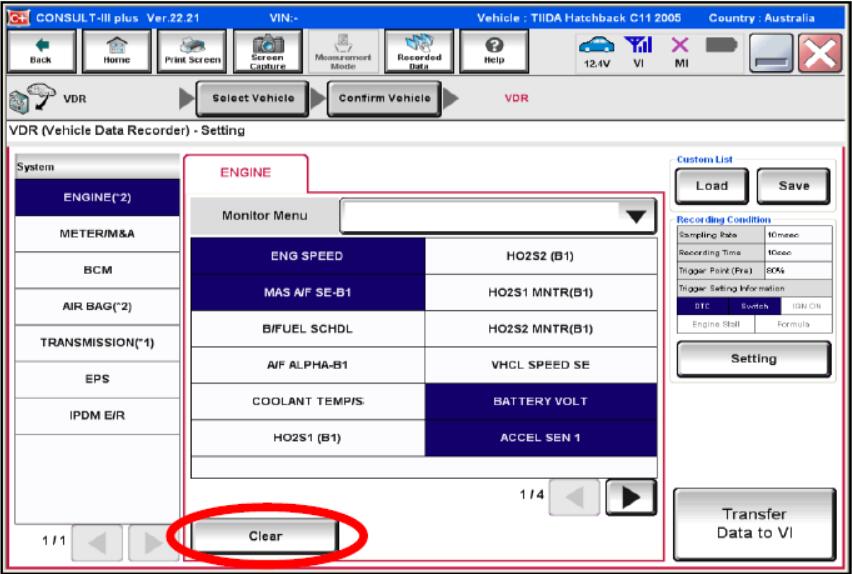Select BCM system
The width and height of the screenshot is (852, 574).
pyautogui.click(x=97, y=270)
